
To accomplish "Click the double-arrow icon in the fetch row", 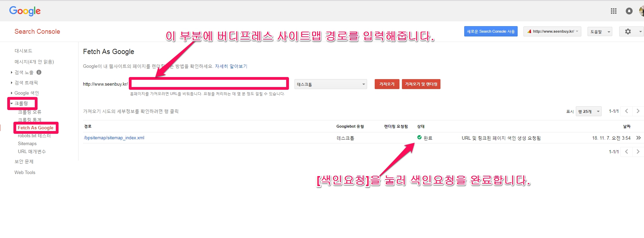I will (638, 138).
